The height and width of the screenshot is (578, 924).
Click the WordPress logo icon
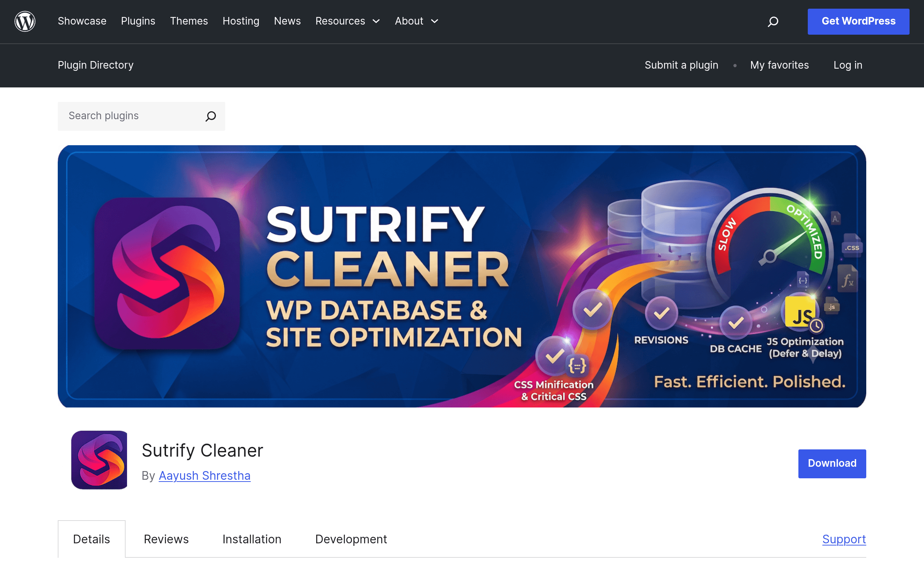(x=25, y=21)
